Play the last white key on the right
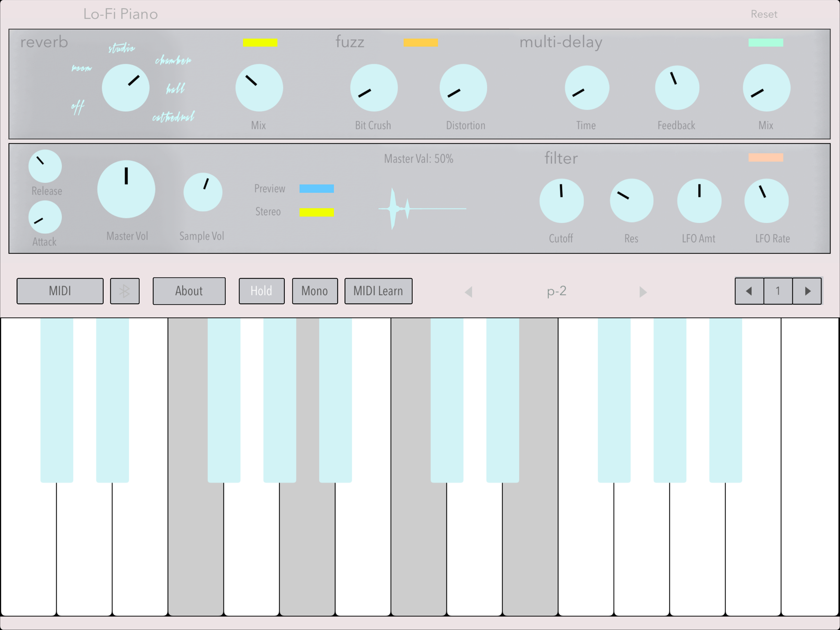840x630 pixels. [810, 467]
